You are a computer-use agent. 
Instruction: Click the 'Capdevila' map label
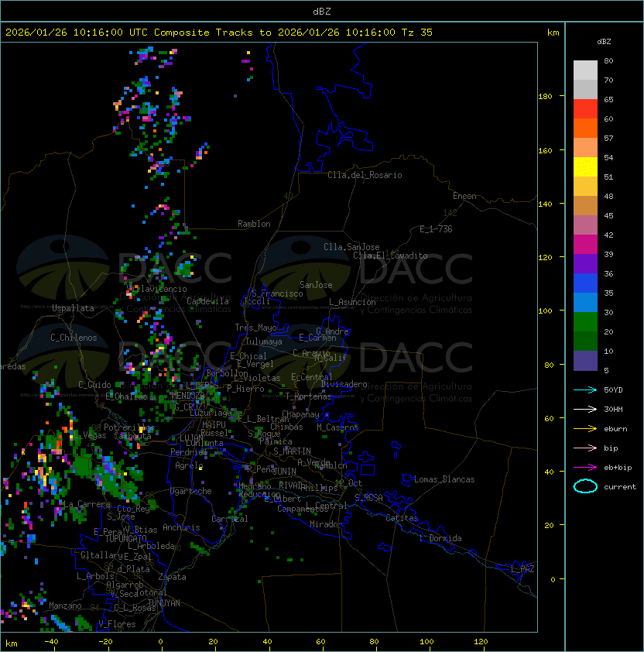208,301
